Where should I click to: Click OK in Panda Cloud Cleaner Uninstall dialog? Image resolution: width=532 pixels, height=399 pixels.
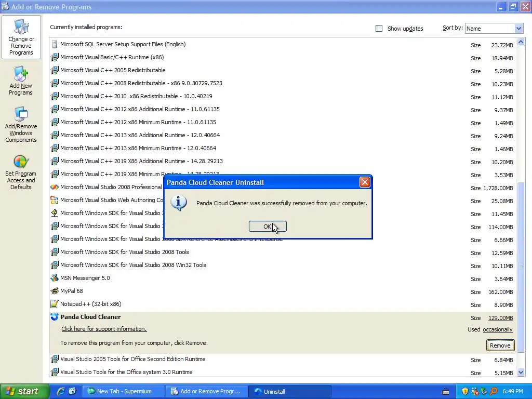268,227
